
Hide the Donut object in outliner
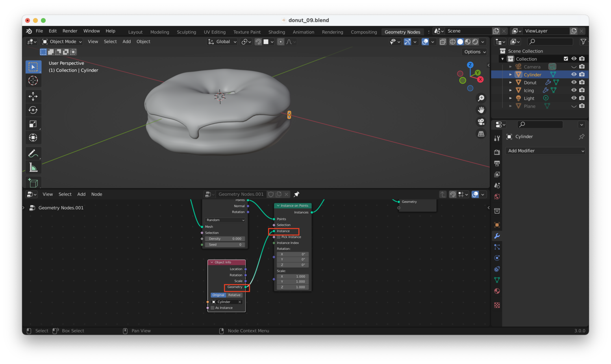click(x=574, y=83)
